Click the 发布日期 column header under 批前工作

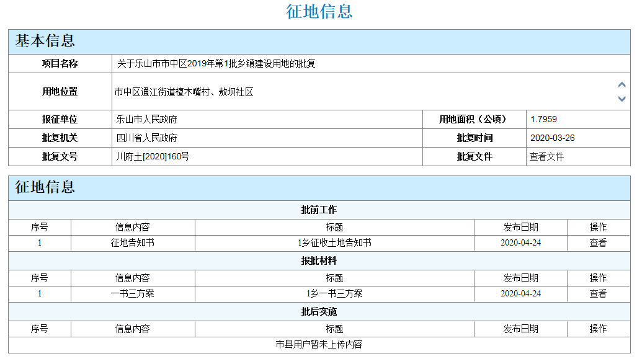click(x=521, y=228)
